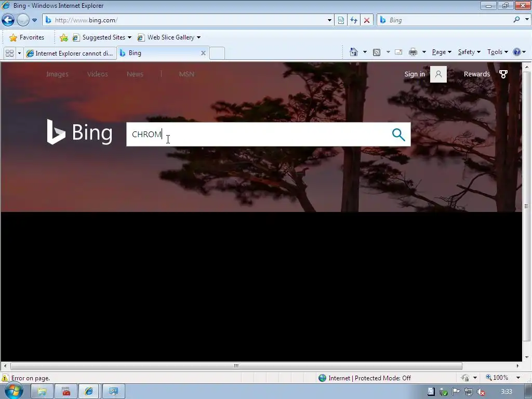Expand the Home button dropdown arrow
Screen dimensions: 532x399
(x=365, y=52)
